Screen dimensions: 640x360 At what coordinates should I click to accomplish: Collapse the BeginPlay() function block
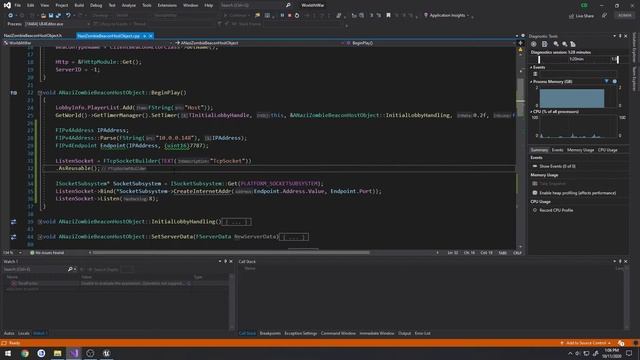point(40,93)
